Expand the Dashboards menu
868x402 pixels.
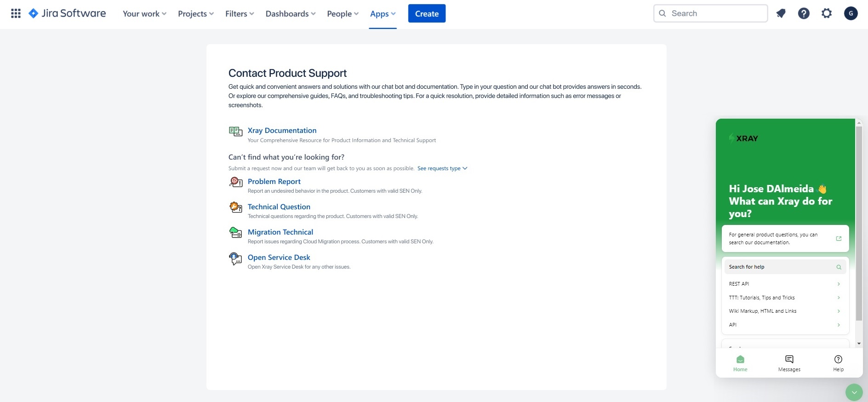coord(291,14)
